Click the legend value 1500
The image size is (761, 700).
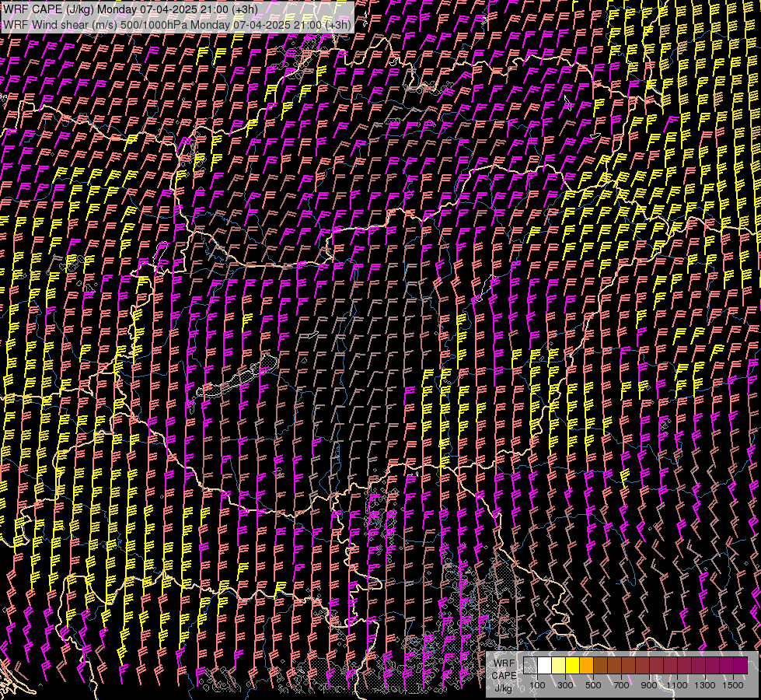pyautogui.click(x=733, y=685)
